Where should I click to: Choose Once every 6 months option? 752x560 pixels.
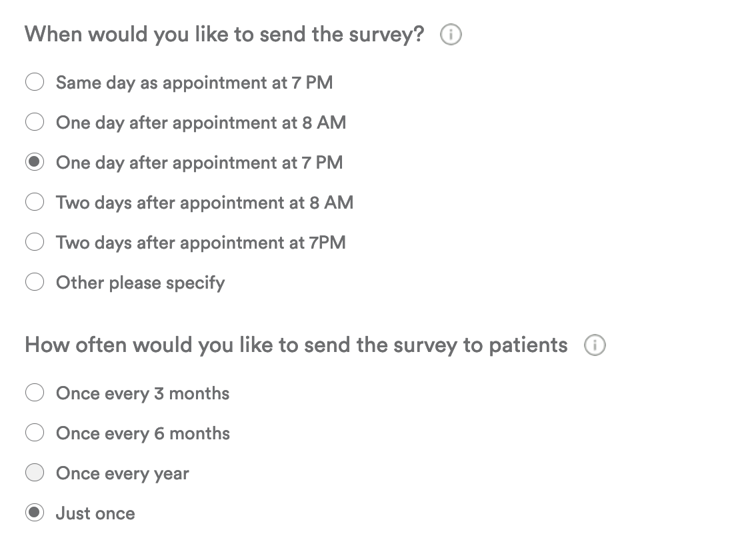[35, 433]
